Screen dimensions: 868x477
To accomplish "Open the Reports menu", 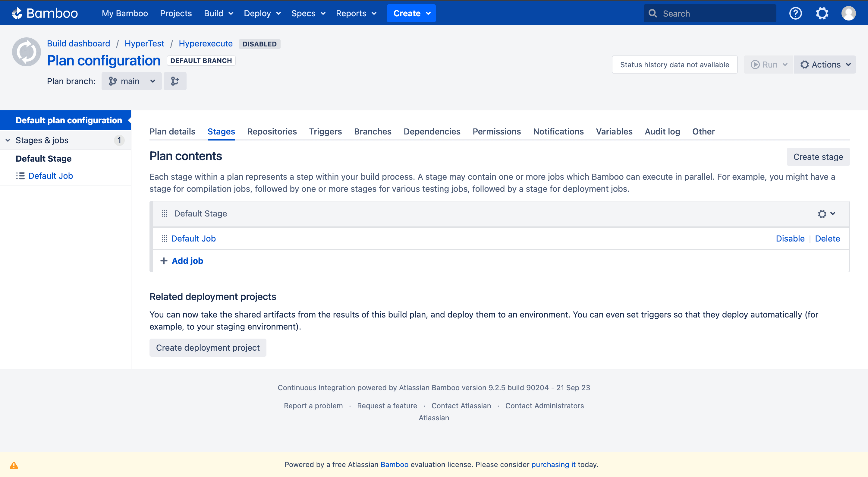I will coord(356,14).
